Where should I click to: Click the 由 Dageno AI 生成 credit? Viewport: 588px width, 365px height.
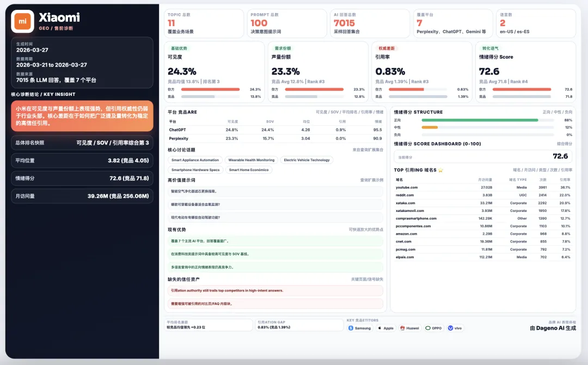[x=553, y=328]
